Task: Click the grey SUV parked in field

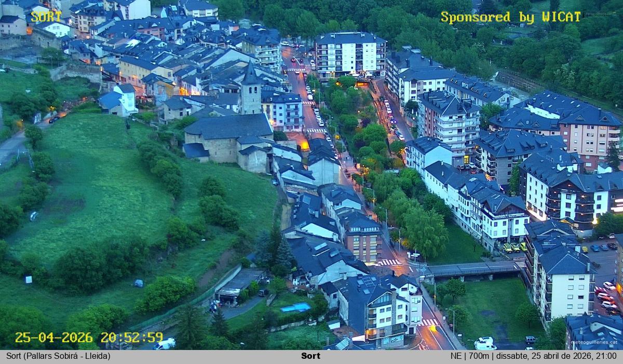Action: pos(530,340)
